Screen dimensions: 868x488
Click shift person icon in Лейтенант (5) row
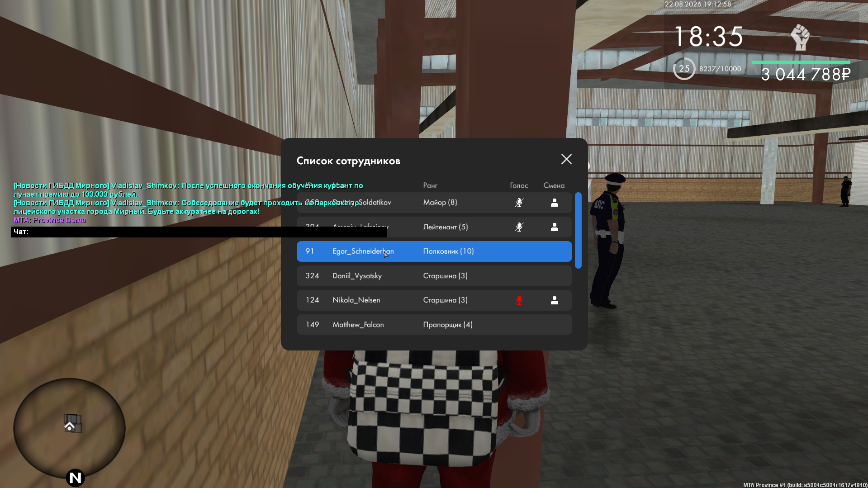click(x=555, y=227)
